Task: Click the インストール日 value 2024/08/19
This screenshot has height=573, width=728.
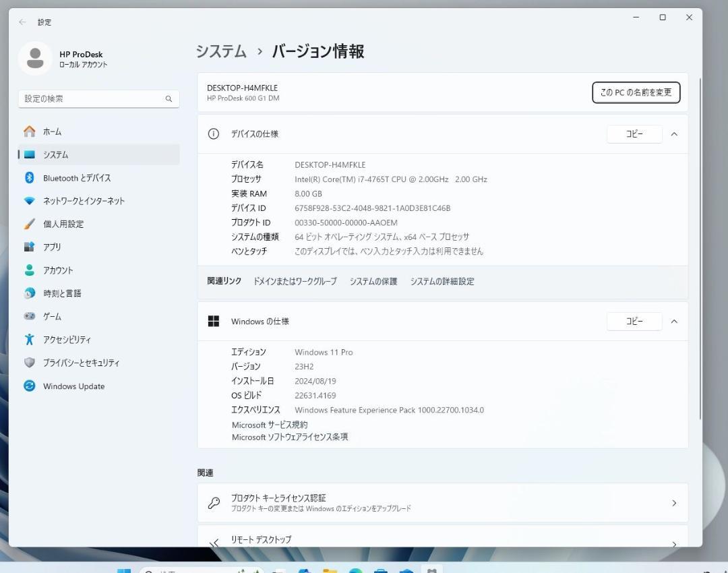Action: click(x=315, y=381)
